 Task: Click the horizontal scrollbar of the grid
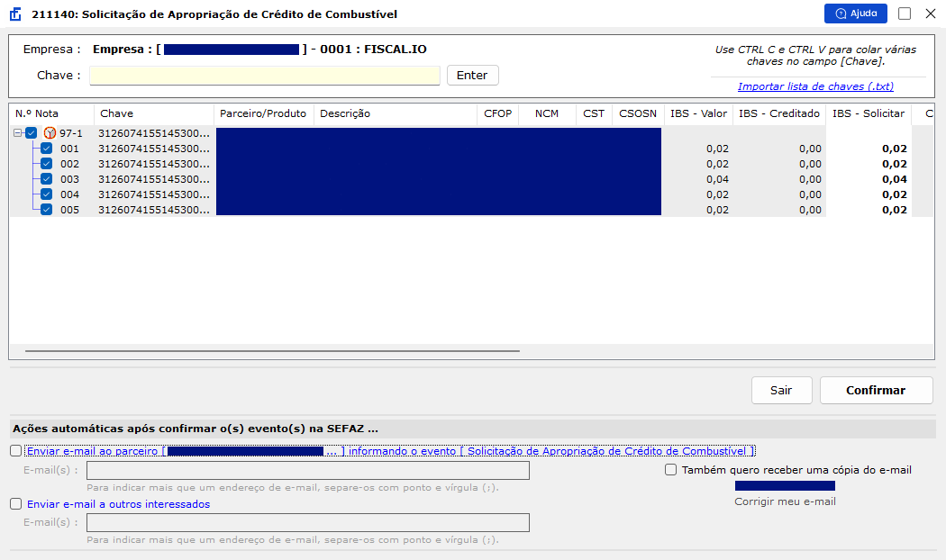pyautogui.click(x=272, y=351)
